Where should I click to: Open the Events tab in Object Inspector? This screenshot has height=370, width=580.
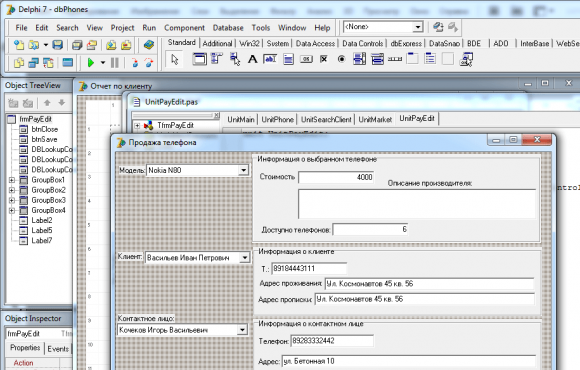pos(58,349)
